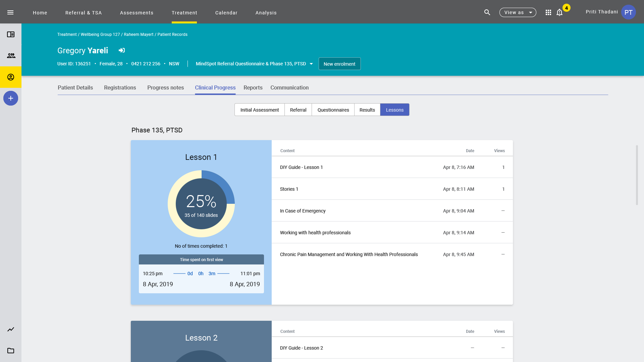Select Initial Assessment segment
Image resolution: width=644 pixels, height=362 pixels.
(260, 110)
